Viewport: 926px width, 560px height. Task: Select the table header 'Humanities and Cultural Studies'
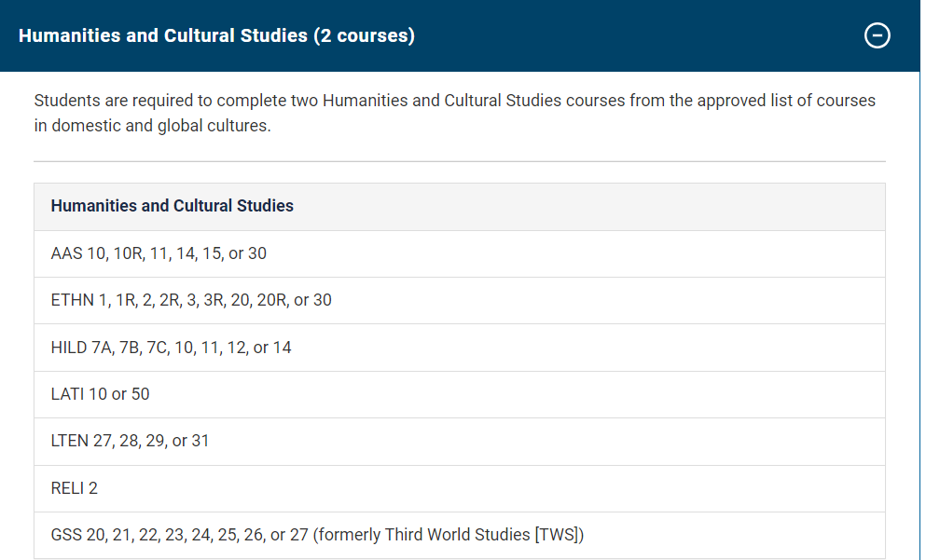[x=172, y=206]
